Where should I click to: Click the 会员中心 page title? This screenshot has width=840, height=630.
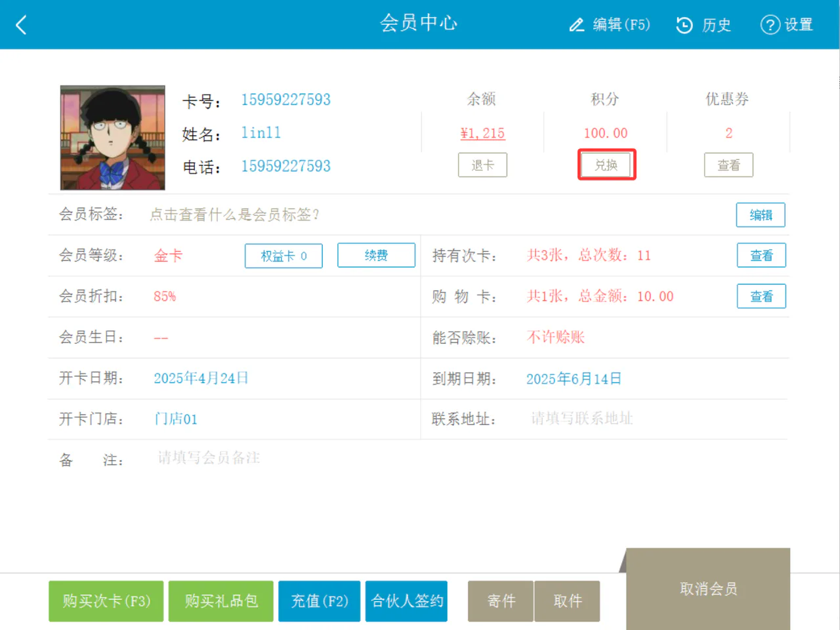coord(419,23)
